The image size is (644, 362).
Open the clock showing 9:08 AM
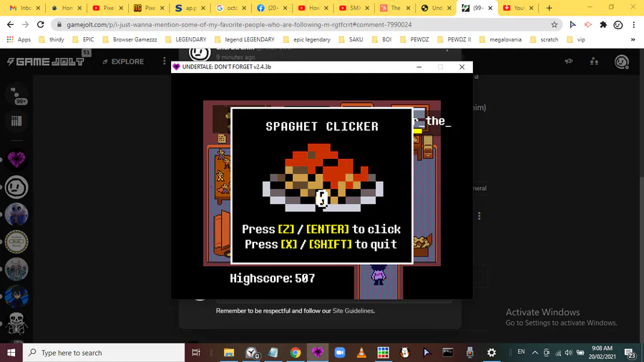point(602,353)
